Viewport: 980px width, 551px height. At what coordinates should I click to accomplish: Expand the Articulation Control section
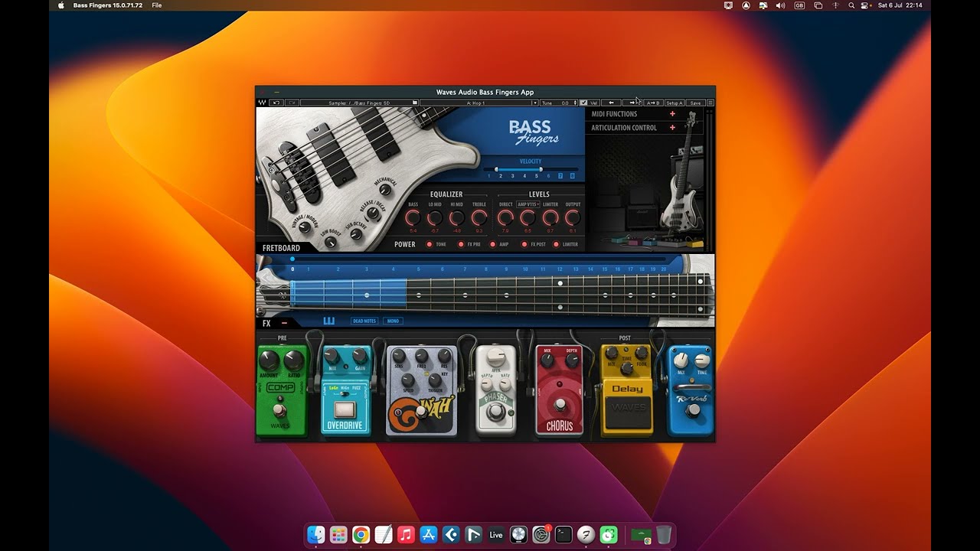click(x=672, y=128)
